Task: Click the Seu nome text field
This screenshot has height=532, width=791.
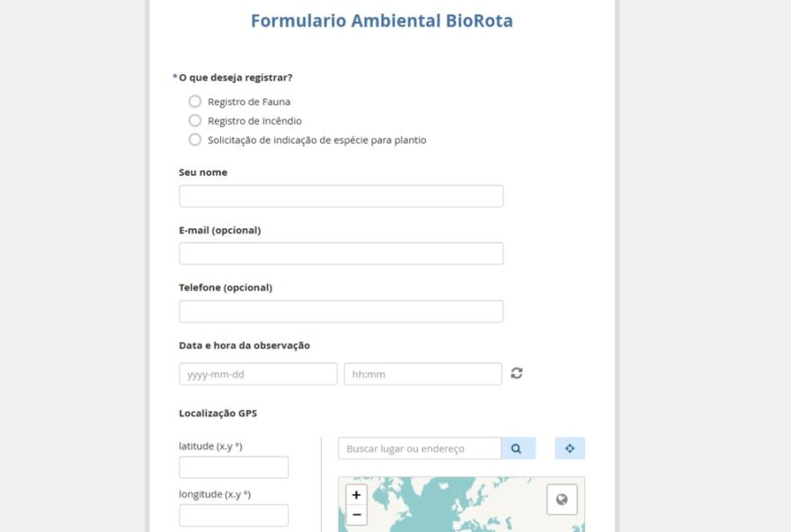Action: (341, 197)
